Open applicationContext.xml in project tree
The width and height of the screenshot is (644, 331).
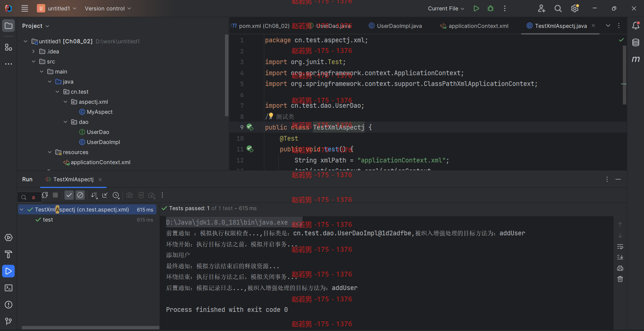(x=97, y=162)
